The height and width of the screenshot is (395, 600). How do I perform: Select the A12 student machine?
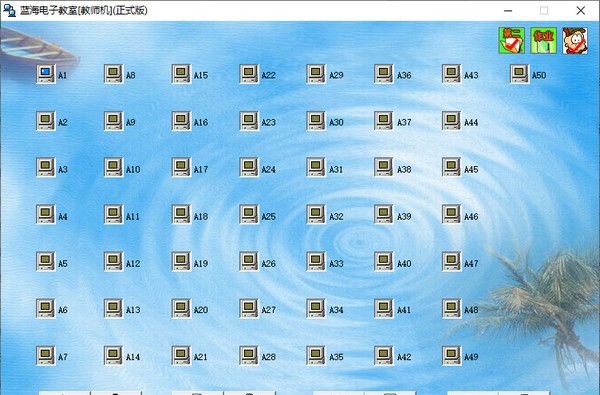(114, 262)
